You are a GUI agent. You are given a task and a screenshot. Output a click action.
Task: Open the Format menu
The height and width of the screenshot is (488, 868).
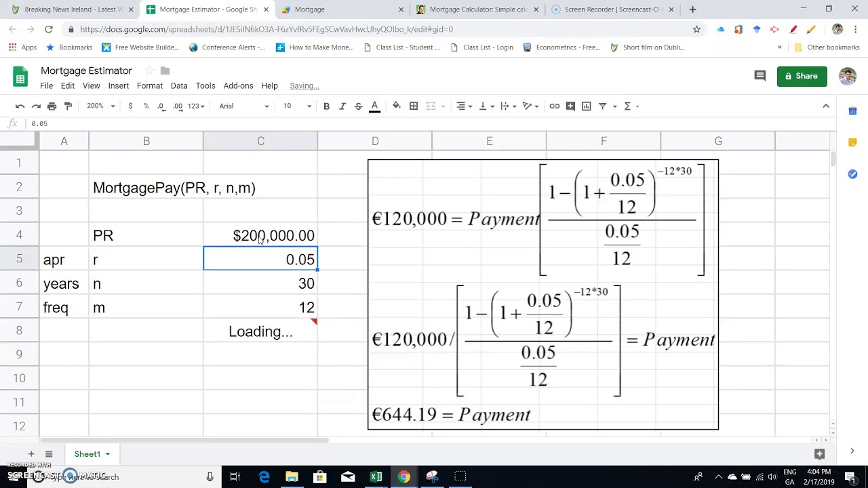150,85
